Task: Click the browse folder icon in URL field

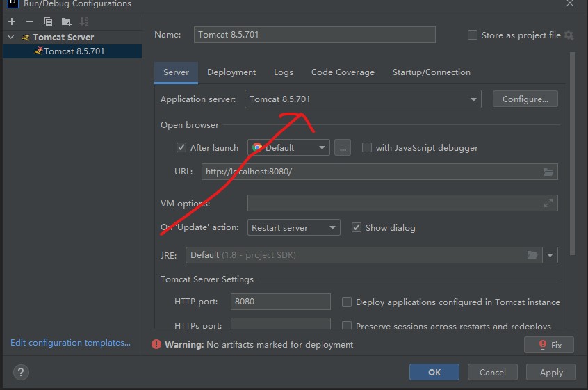Action: tap(548, 172)
